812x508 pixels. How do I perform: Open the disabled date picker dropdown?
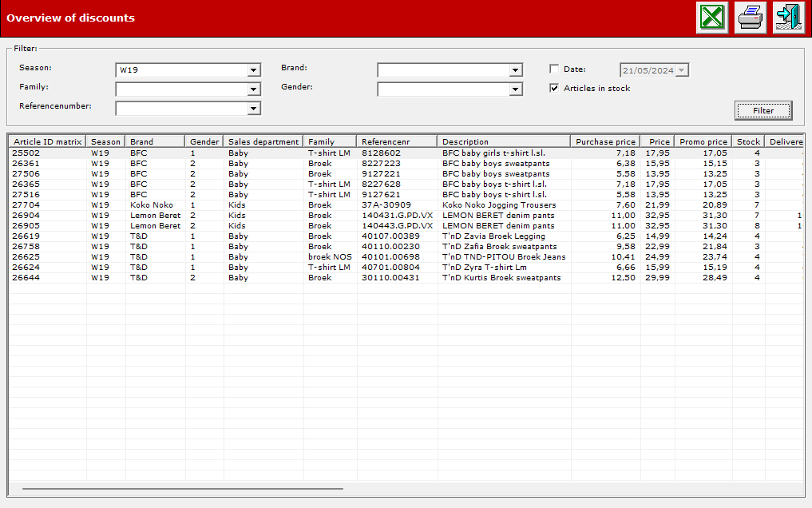[682, 70]
